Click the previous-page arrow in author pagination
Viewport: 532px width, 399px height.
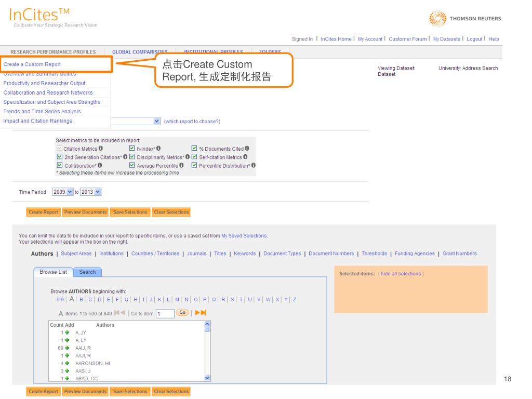(x=123, y=312)
